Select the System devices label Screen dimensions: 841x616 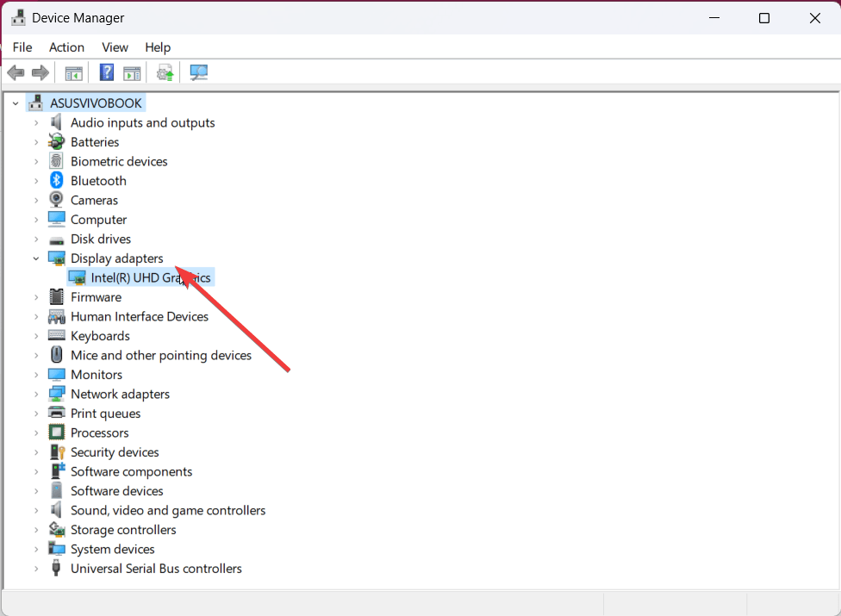pyautogui.click(x=113, y=549)
